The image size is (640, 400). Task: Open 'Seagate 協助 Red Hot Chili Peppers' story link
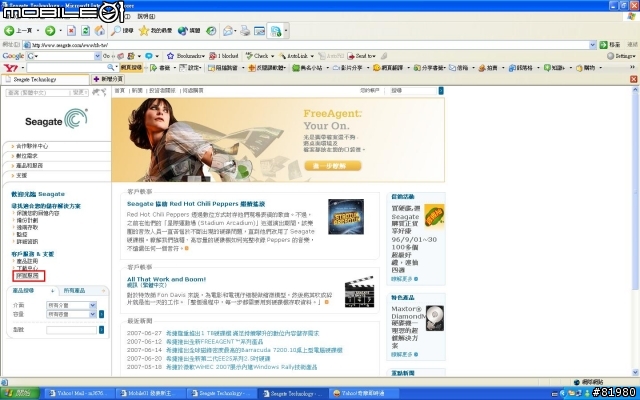(x=196, y=204)
